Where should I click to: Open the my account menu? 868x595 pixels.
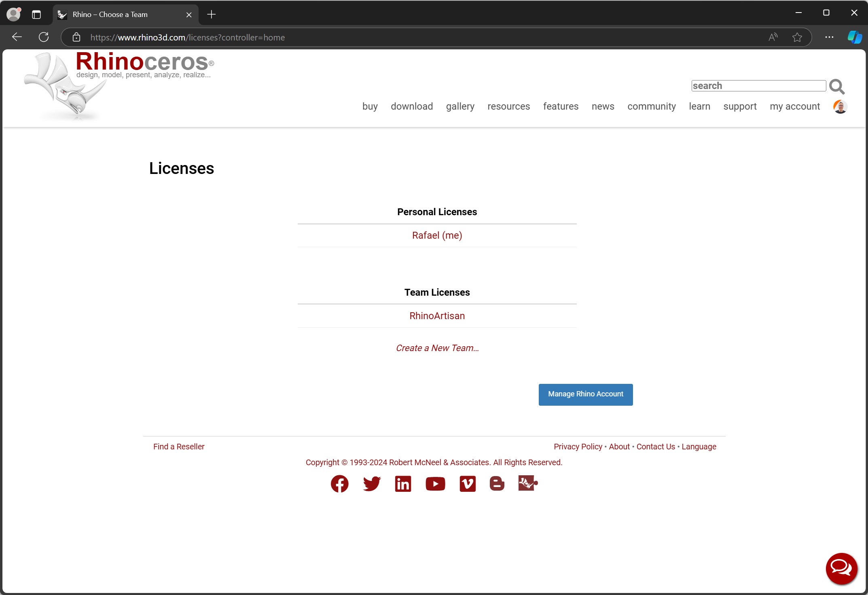pos(794,106)
